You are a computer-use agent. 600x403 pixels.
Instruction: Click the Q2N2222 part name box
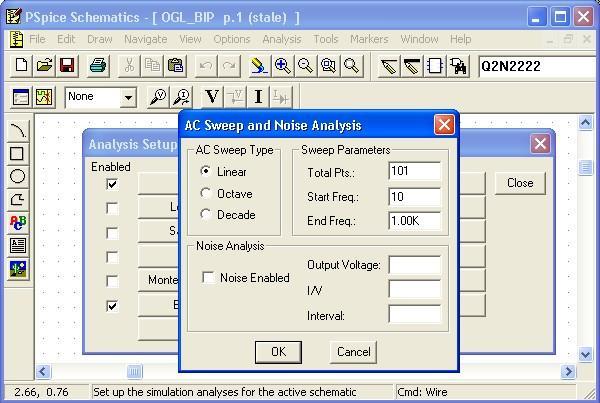(x=538, y=67)
